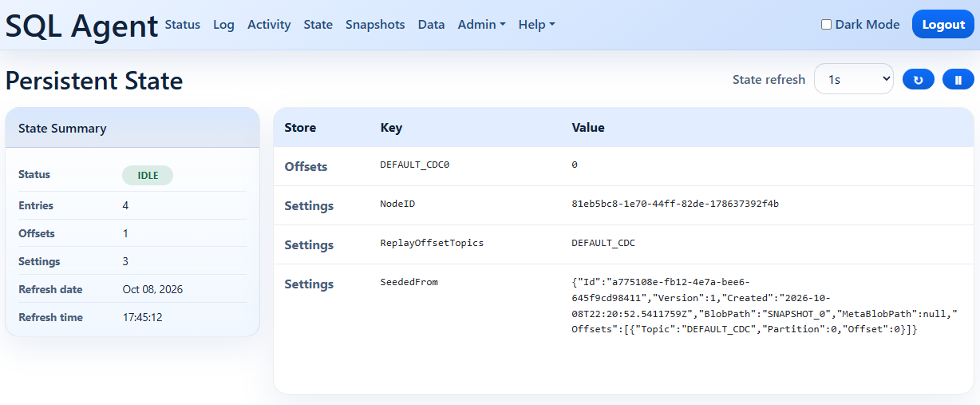Open the Activity page

(x=269, y=25)
